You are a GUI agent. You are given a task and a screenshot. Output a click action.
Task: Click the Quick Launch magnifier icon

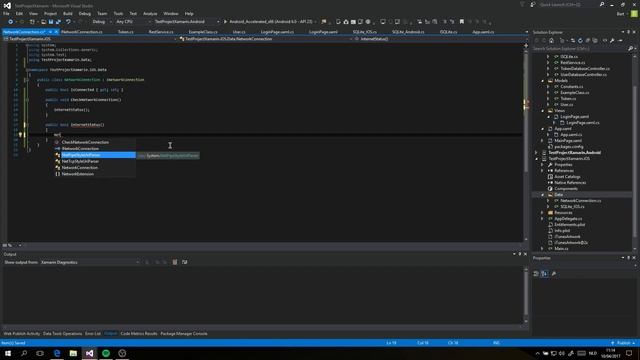602,4
